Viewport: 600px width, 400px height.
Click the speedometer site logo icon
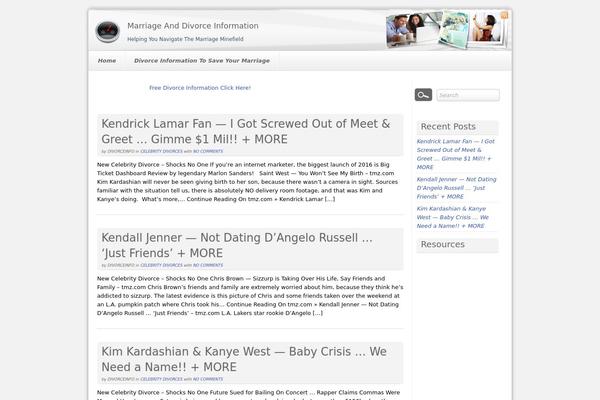pos(108,31)
